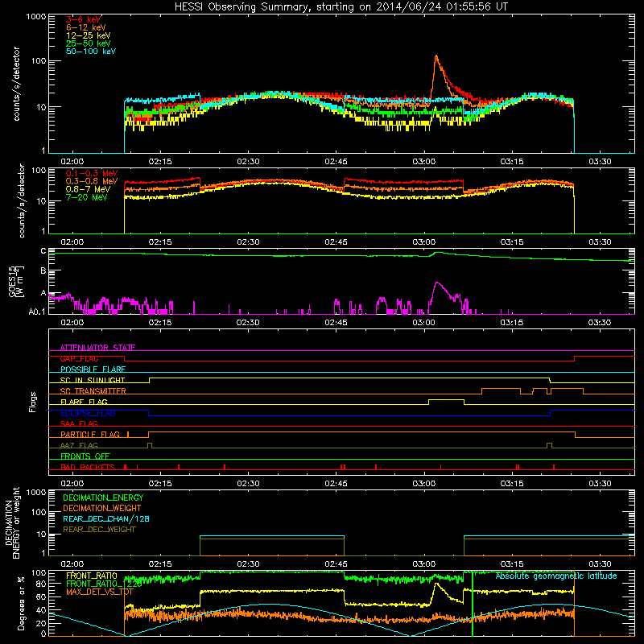644x644 pixels.
Task: Select the DECIMATION ENERGY or weight axis title
Action: (x=12, y=522)
